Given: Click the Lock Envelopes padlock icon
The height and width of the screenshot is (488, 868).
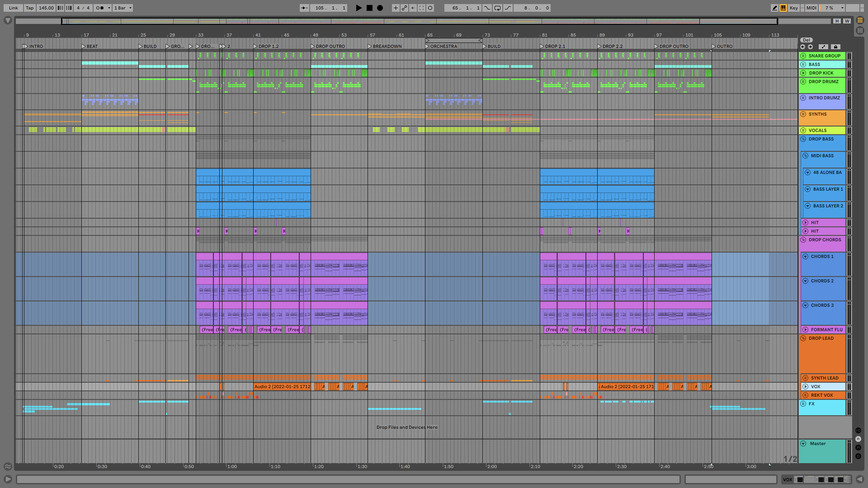Looking at the screenshot, I should 835,47.
